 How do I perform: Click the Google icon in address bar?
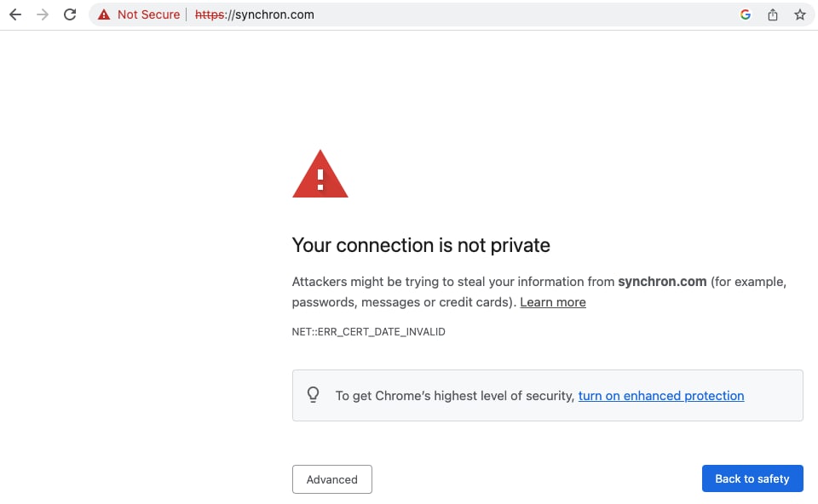pos(746,14)
